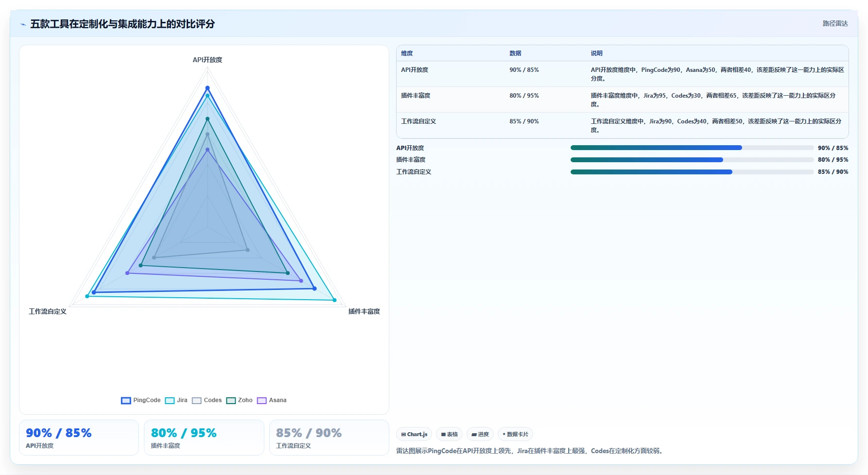868x475 pixels.
Task: Click the 工作流自定义 description text in table
Action: (x=716, y=126)
